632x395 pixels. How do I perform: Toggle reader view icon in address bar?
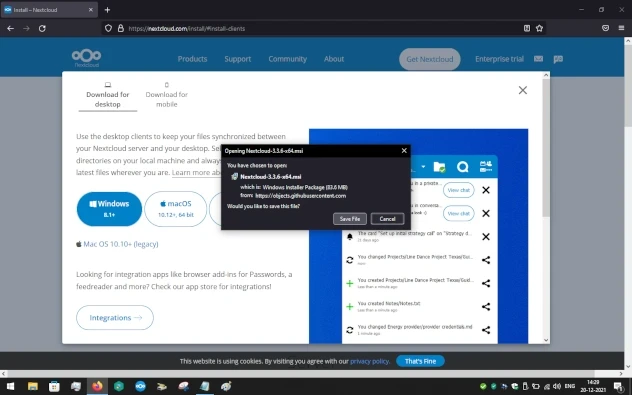[x=526, y=28]
